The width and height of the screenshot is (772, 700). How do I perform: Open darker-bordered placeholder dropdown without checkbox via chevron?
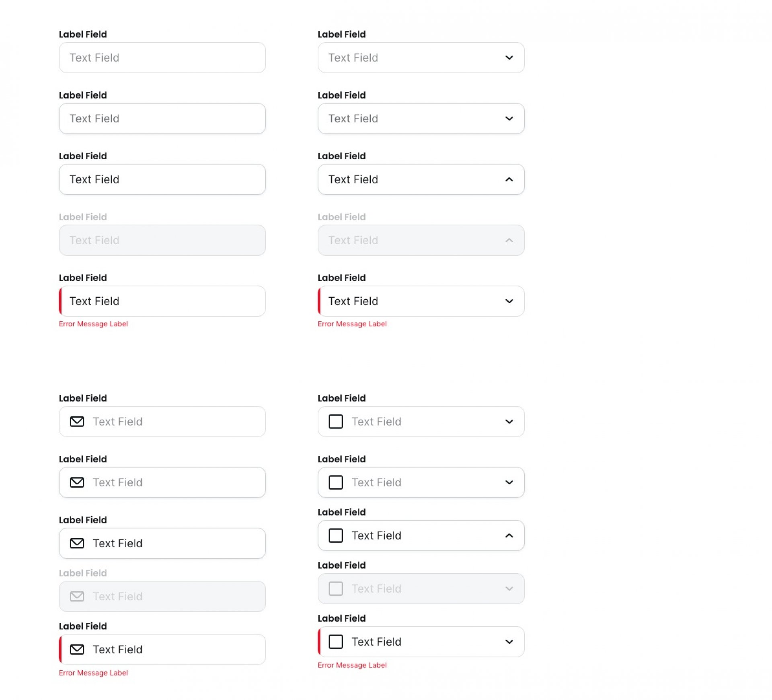pos(509,118)
